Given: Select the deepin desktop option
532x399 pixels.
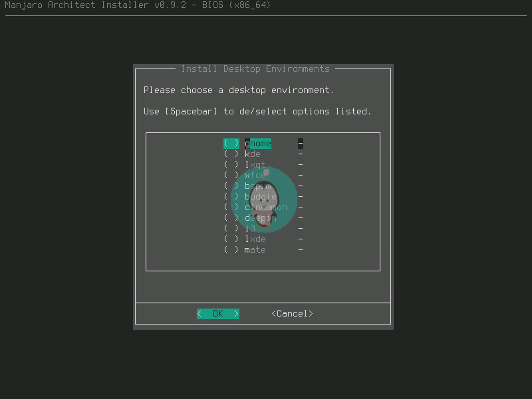Looking at the screenshot, I should click(x=232, y=217).
